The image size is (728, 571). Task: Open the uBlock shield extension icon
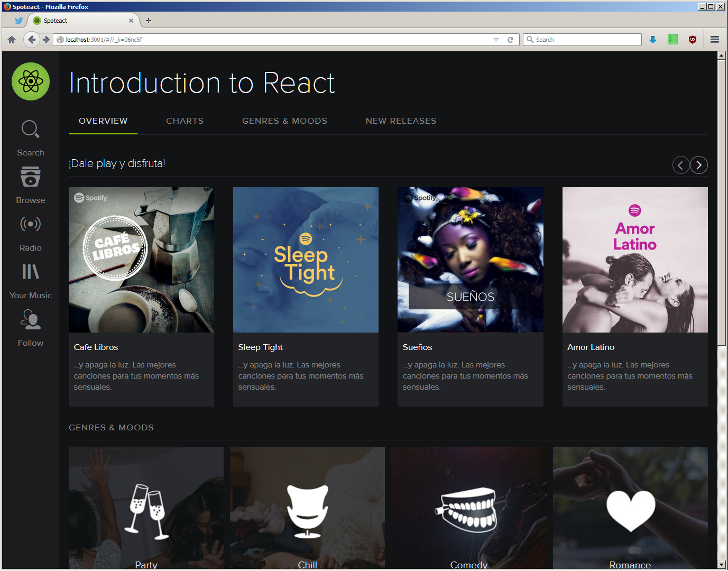[x=693, y=40]
